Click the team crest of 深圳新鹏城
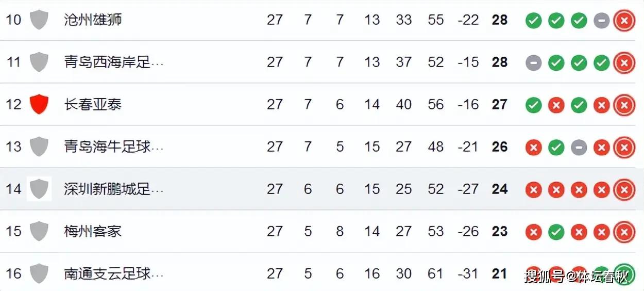 (39, 189)
